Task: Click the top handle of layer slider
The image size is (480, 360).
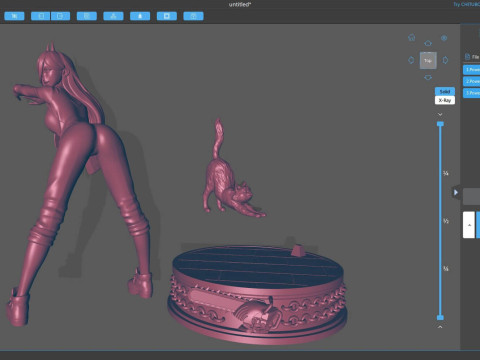Action: tap(440, 124)
